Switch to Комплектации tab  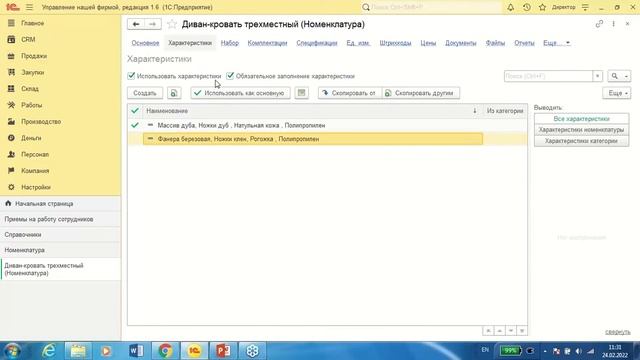tap(267, 43)
